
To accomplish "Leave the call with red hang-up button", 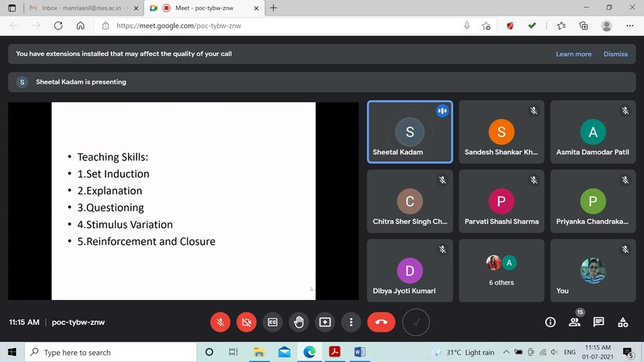I will click(x=381, y=322).
